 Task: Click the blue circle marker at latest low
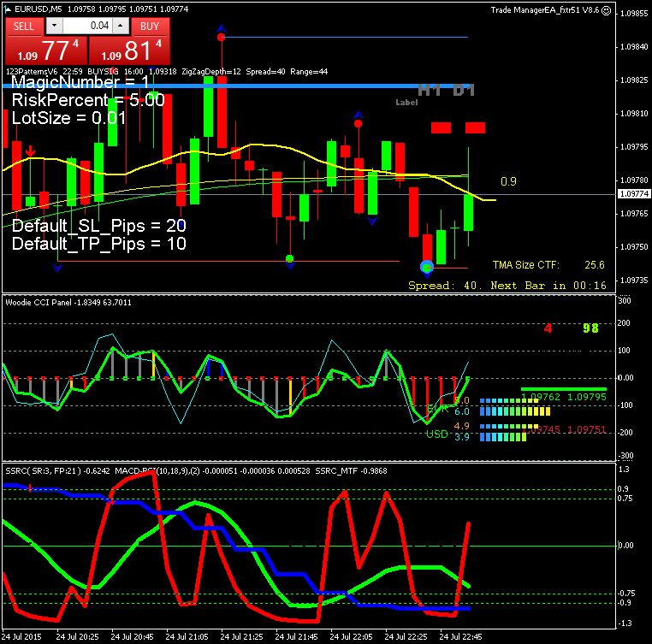427,267
